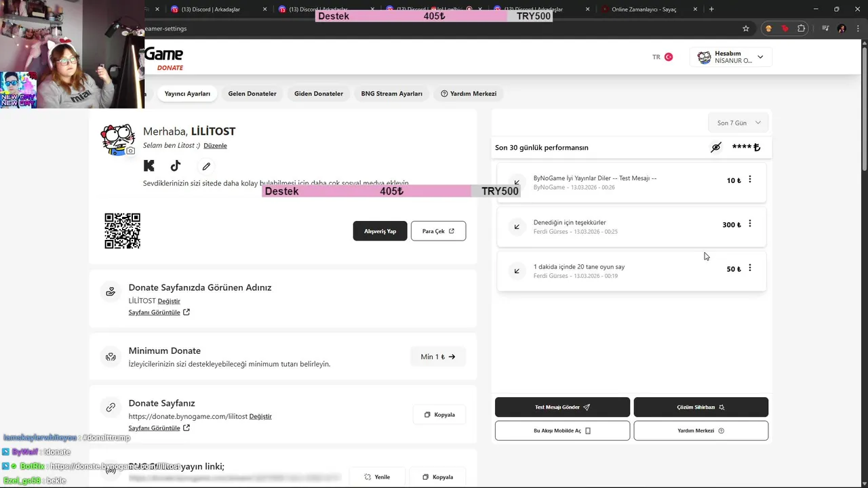868x488 pixels.
Task: Click the Alışveriş Yap button
Action: pos(380,231)
